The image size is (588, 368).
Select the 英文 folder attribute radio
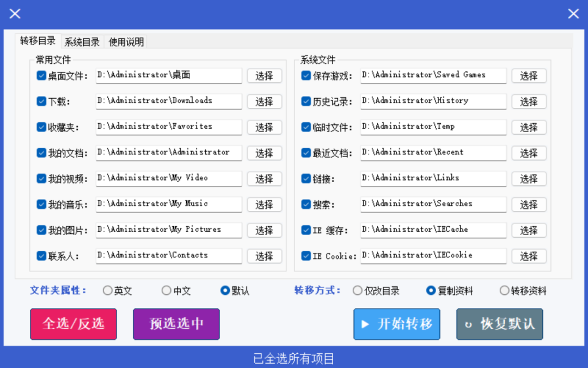(108, 290)
